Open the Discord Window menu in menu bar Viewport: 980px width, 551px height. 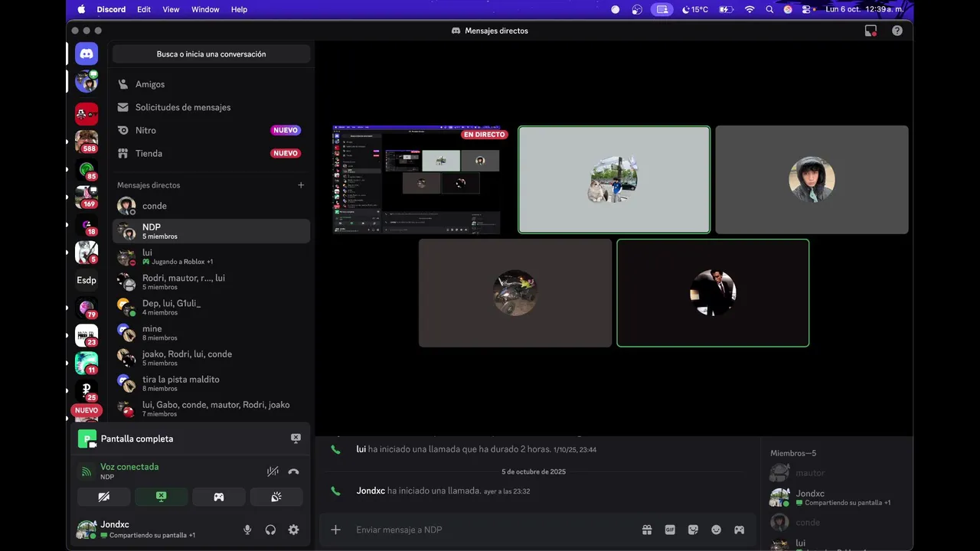(205, 9)
